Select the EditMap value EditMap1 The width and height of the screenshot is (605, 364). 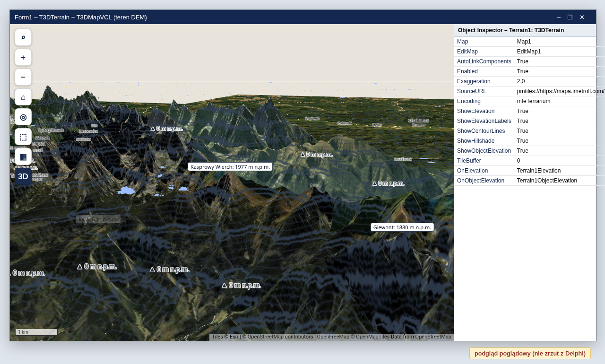[529, 52]
